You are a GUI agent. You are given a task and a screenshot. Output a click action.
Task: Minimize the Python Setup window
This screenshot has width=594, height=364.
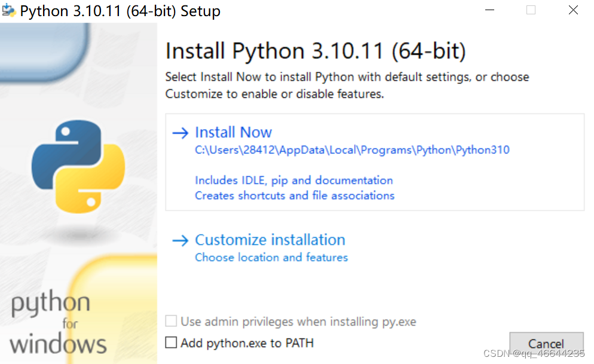pyautogui.click(x=489, y=10)
